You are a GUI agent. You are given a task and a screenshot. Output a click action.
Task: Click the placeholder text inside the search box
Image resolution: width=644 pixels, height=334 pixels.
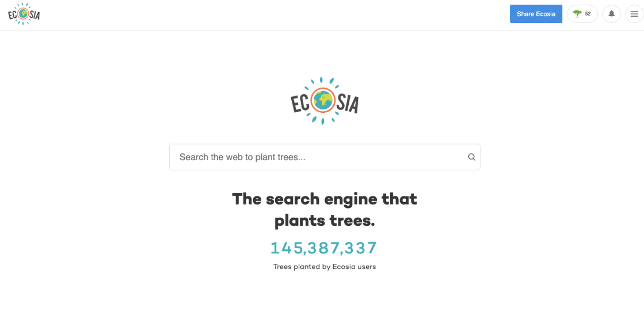[242, 157]
